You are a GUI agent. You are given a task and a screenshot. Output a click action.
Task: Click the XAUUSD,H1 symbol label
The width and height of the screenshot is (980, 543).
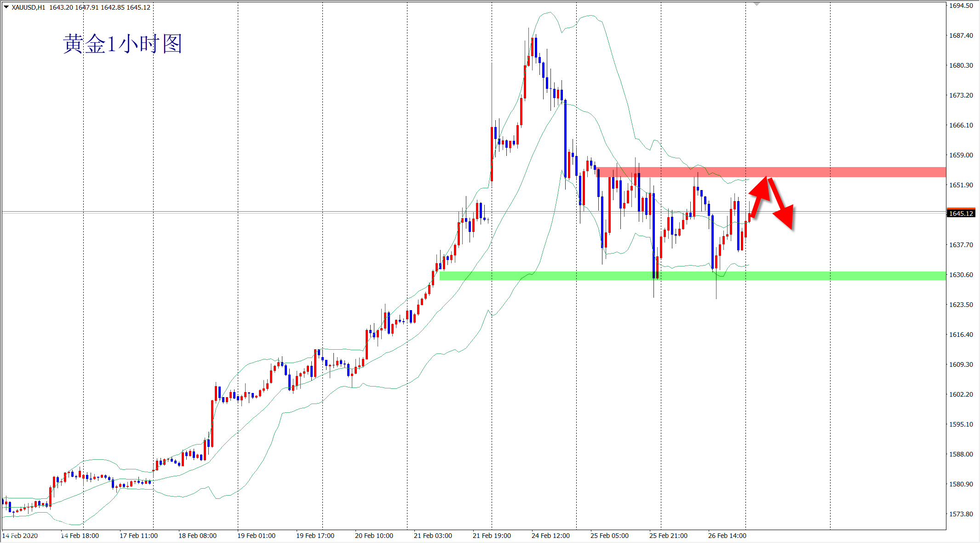pyautogui.click(x=29, y=7)
